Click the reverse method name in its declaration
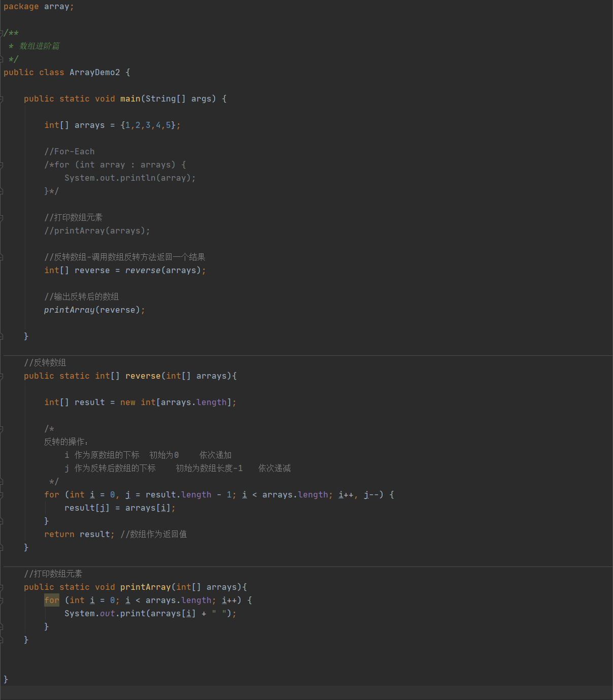Screen dimensions: 613x700 tap(143, 376)
